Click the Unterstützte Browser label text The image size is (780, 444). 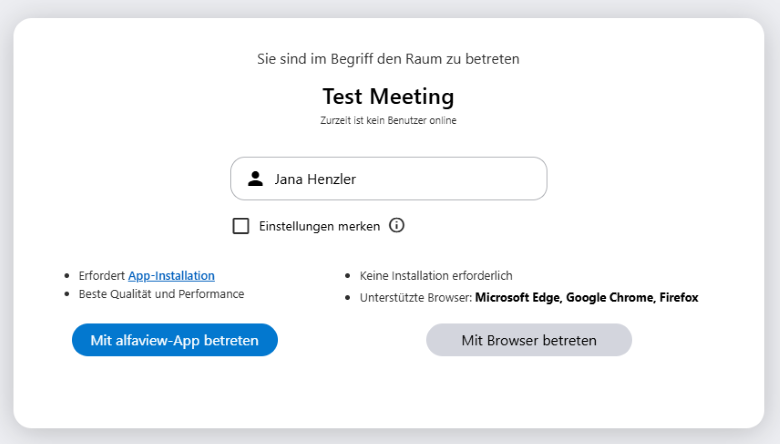pos(415,297)
